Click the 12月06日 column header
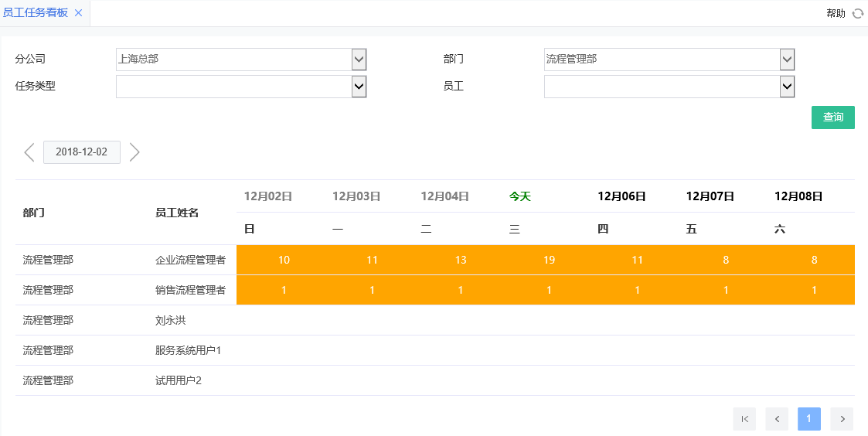Viewport: 868px width, 436px height. point(621,196)
